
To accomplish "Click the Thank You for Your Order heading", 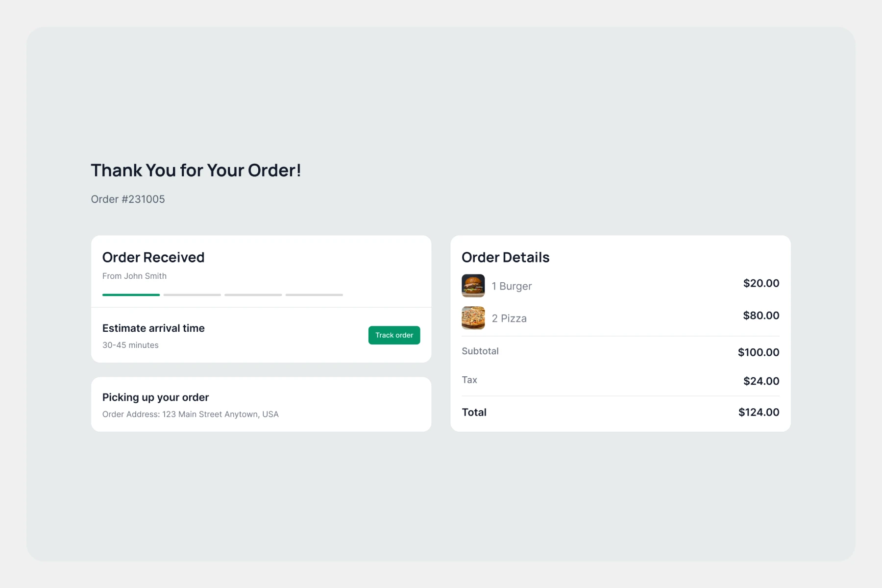I will pyautogui.click(x=196, y=171).
